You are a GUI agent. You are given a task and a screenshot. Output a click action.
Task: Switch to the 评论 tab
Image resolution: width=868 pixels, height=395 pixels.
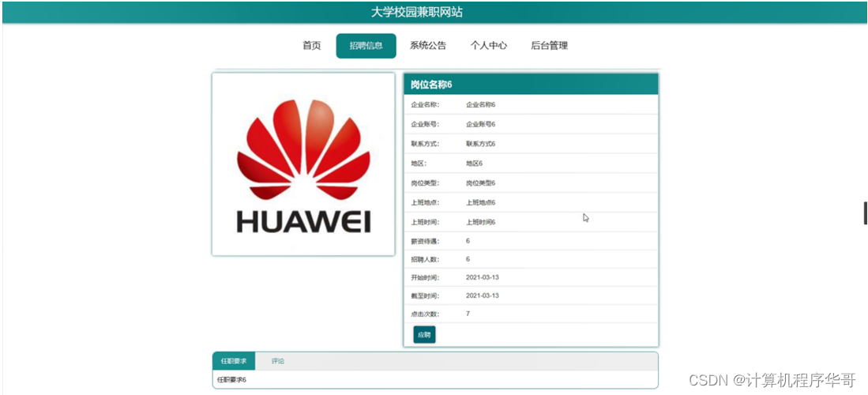click(x=278, y=361)
